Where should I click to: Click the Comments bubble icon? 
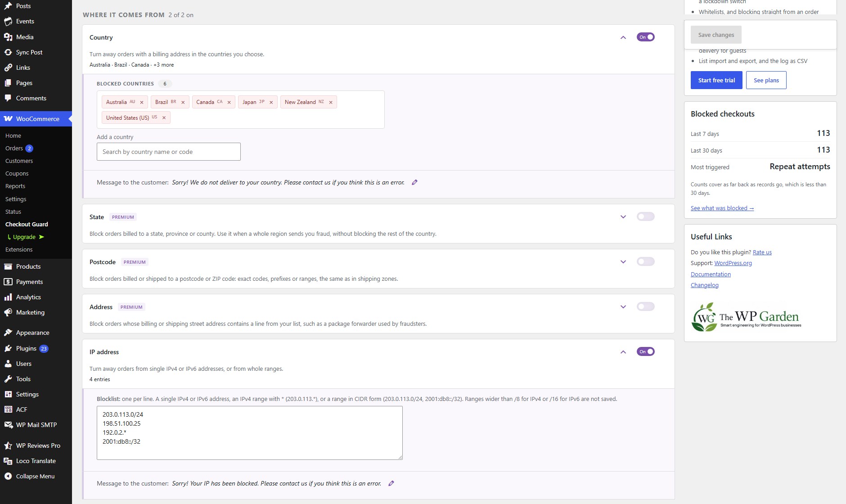click(x=8, y=98)
